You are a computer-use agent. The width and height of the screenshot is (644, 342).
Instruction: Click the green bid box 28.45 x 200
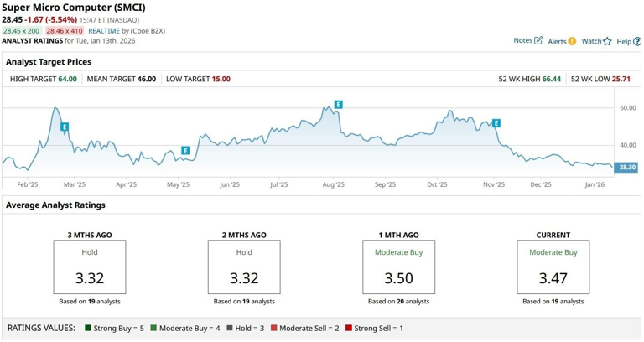tap(21, 30)
